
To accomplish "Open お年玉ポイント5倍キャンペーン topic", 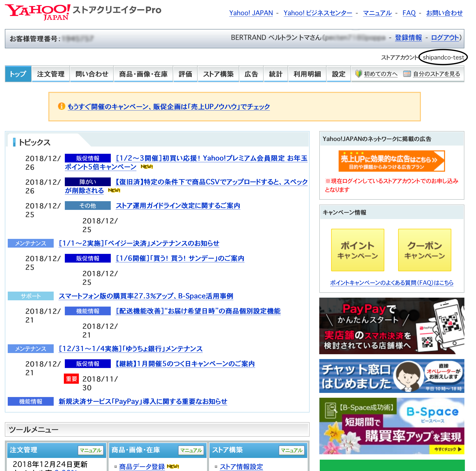I will tap(186, 162).
